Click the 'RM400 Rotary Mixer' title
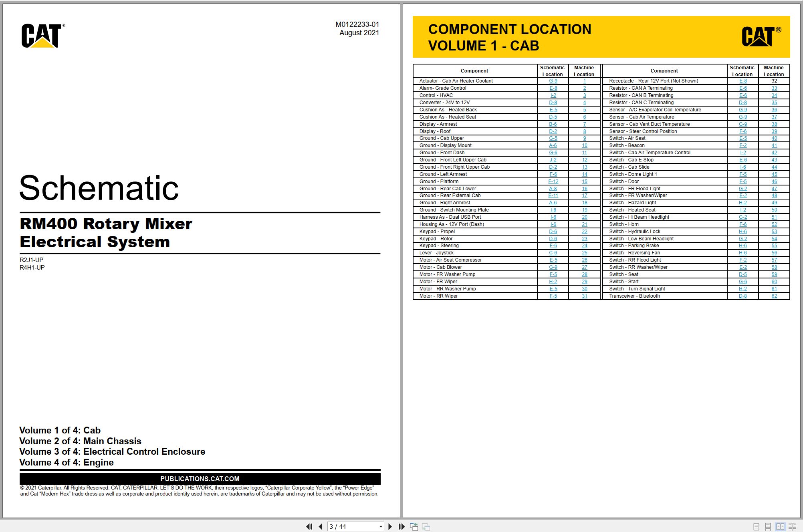803x532 pixels. pyautogui.click(x=106, y=224)
